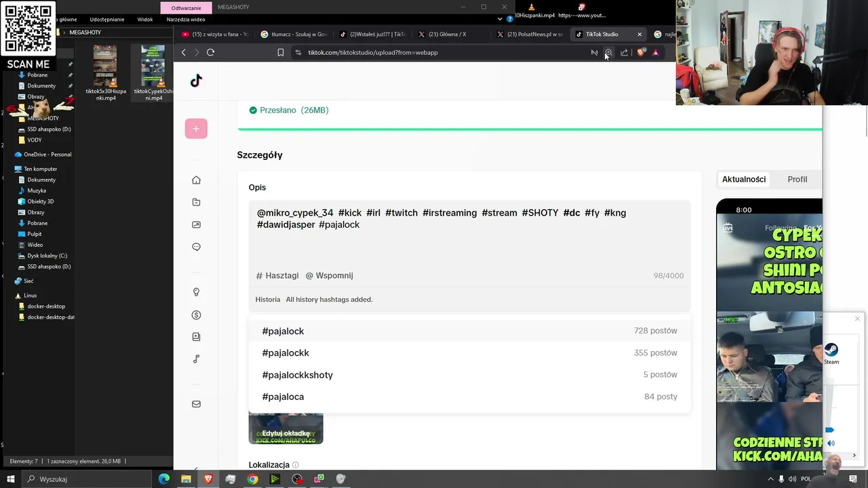Select tiktokCypekOshini.mp4 file in Explorer
The height and width of the screenshot is (488, 868).
coord(153,73)
